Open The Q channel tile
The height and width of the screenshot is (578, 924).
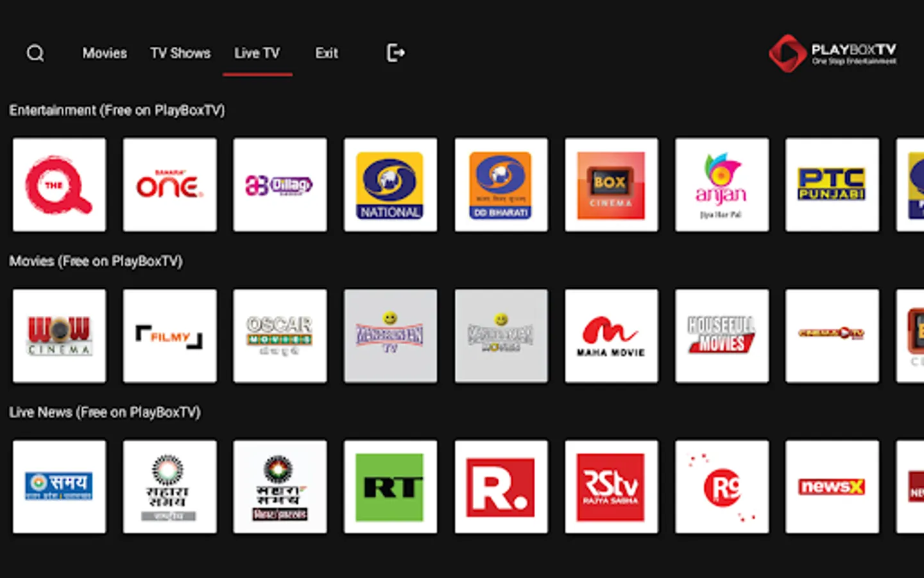[x=60, y=185]
